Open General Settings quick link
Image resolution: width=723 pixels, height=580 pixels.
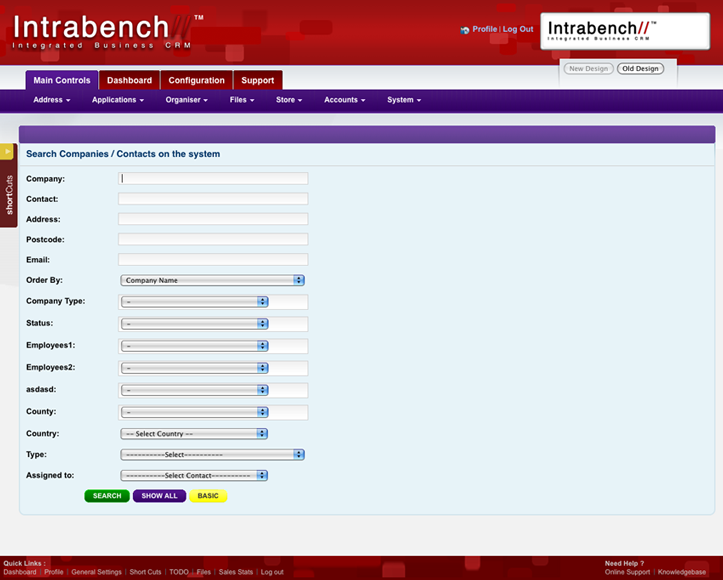(96, 572)
